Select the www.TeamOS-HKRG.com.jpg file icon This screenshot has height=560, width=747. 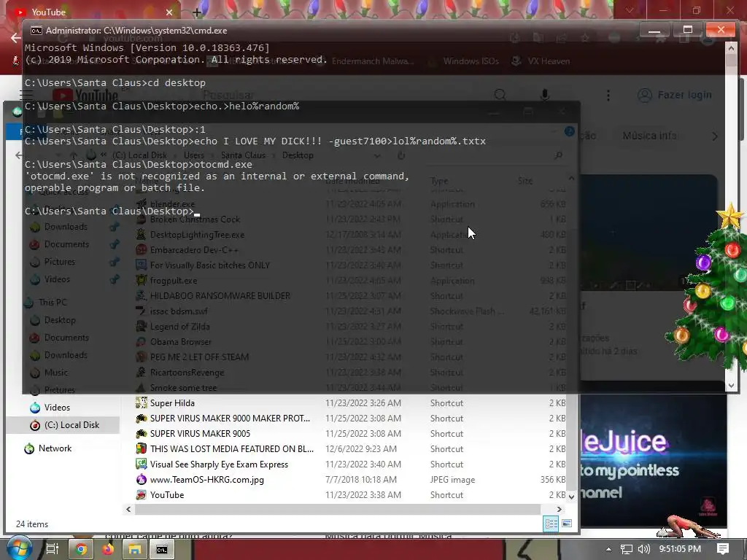coord(141,480)
